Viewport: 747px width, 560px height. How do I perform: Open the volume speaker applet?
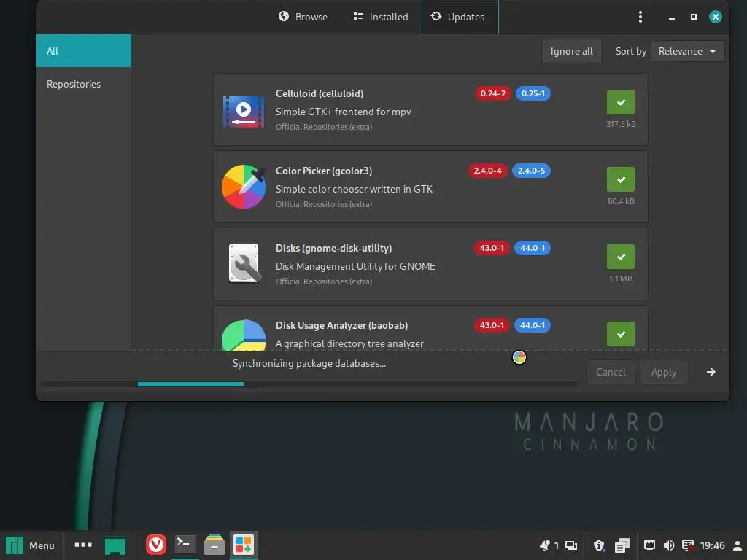pos(668,545)
